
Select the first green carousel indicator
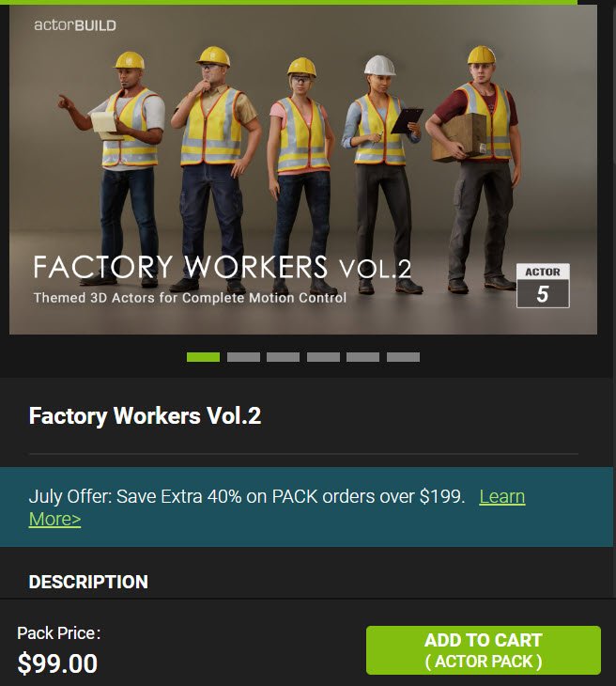[203, 357]
